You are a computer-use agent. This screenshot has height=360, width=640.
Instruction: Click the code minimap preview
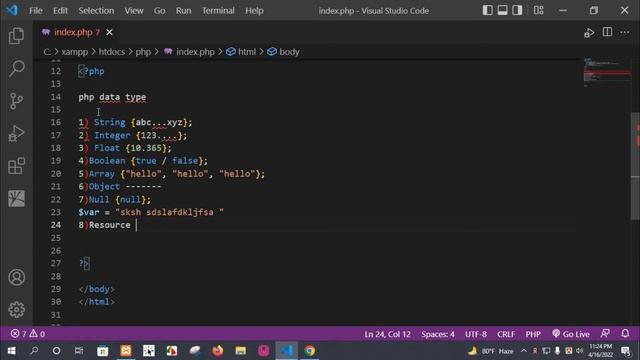tap(607, 73)
